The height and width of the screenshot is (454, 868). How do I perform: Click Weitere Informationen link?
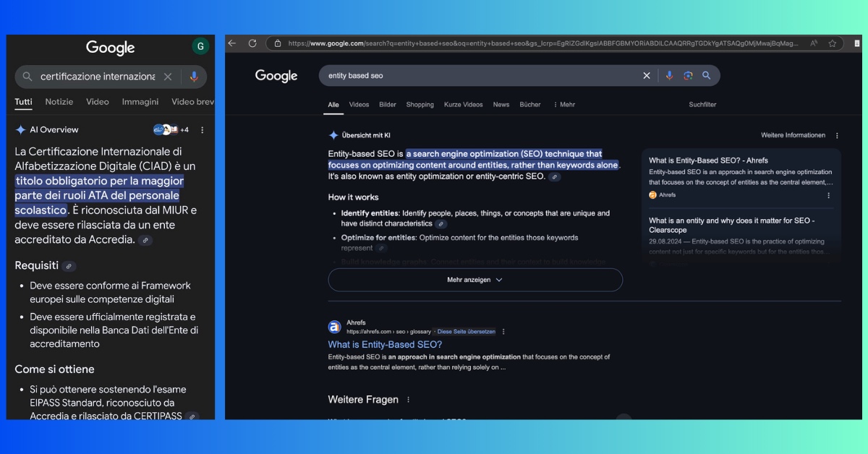coord(793,135)
